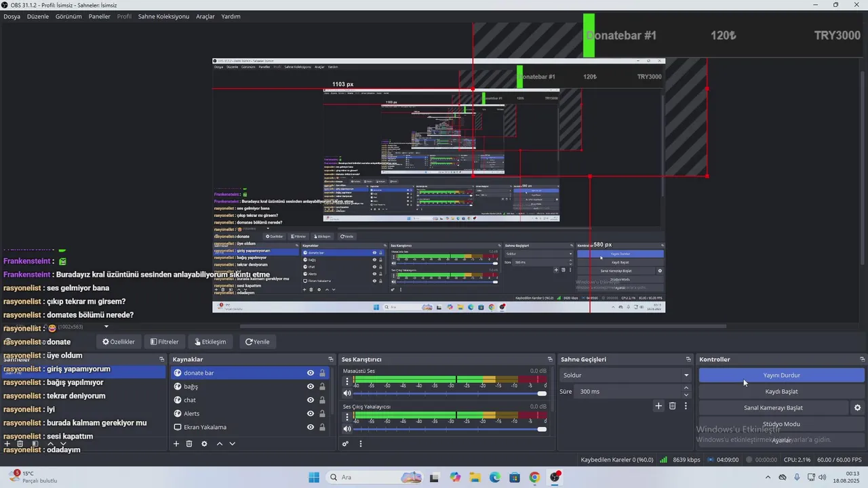This screenshot has width=868, height=488.
Task: Open Microsoft Edge from the taskbar
Action: coord(495,477)
